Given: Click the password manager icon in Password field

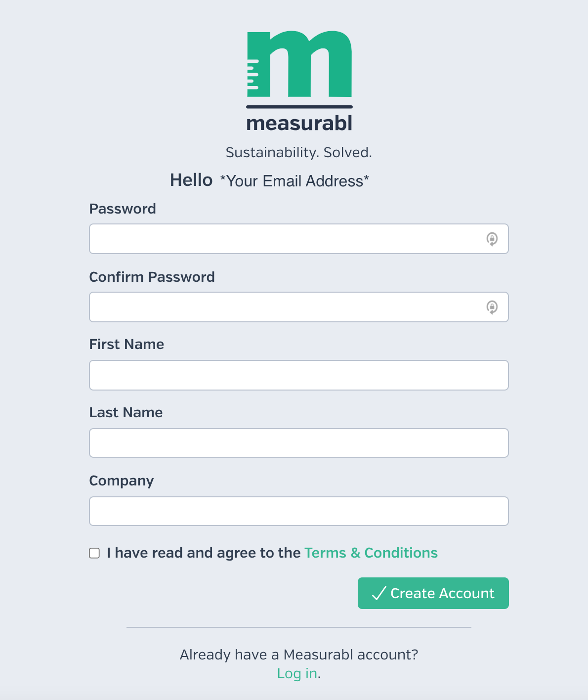Looking at the screenshot, I should point(492,239).
